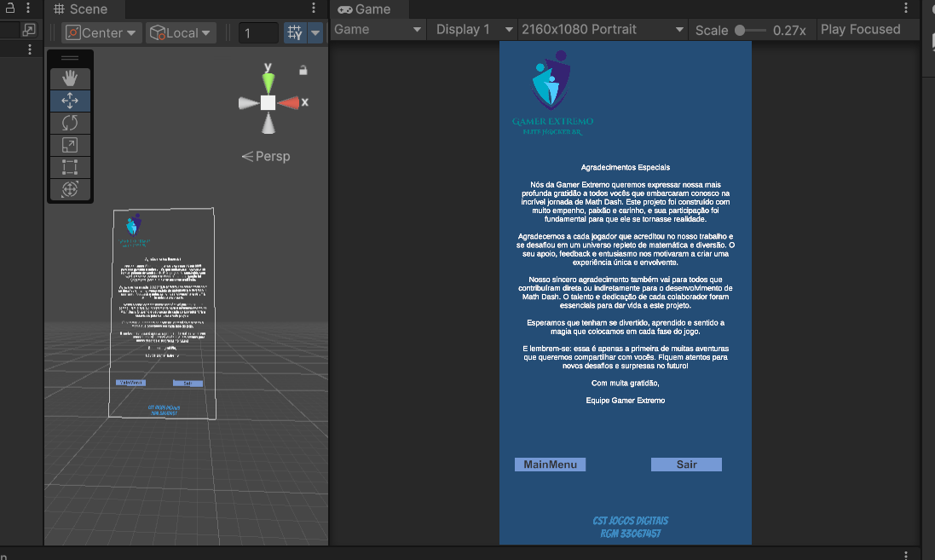Toggle grid visibility button
Image resolution: width=935 pixels, height=560 pixels.
295,32
